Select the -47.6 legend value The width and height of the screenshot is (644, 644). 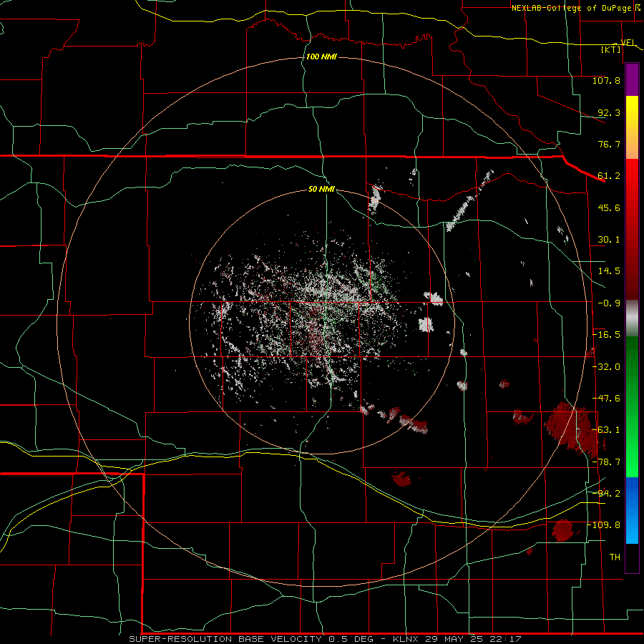click(606, 399)
